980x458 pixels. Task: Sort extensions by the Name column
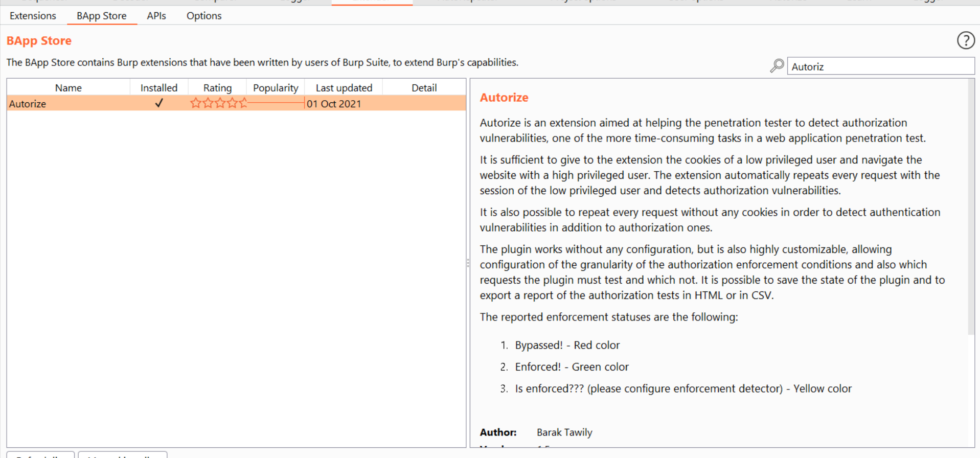(x=67, y=87)
